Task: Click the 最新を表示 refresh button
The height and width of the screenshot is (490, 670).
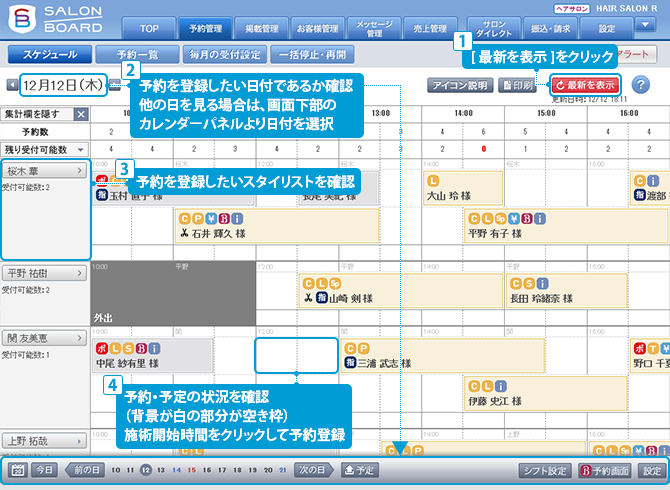Action: point(585,85)
